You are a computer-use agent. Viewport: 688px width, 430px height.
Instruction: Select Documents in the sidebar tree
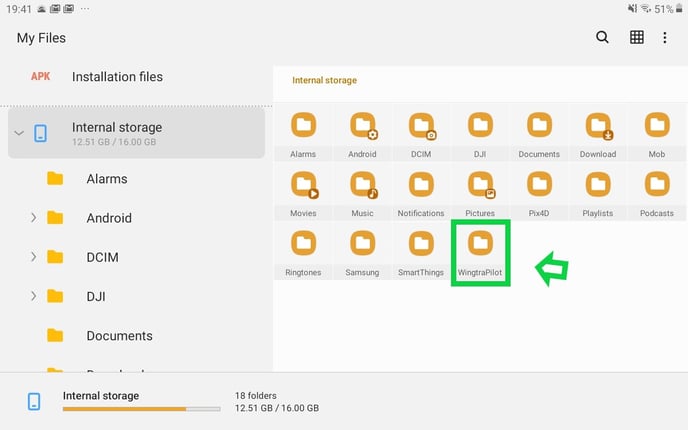tap(119, 336)
